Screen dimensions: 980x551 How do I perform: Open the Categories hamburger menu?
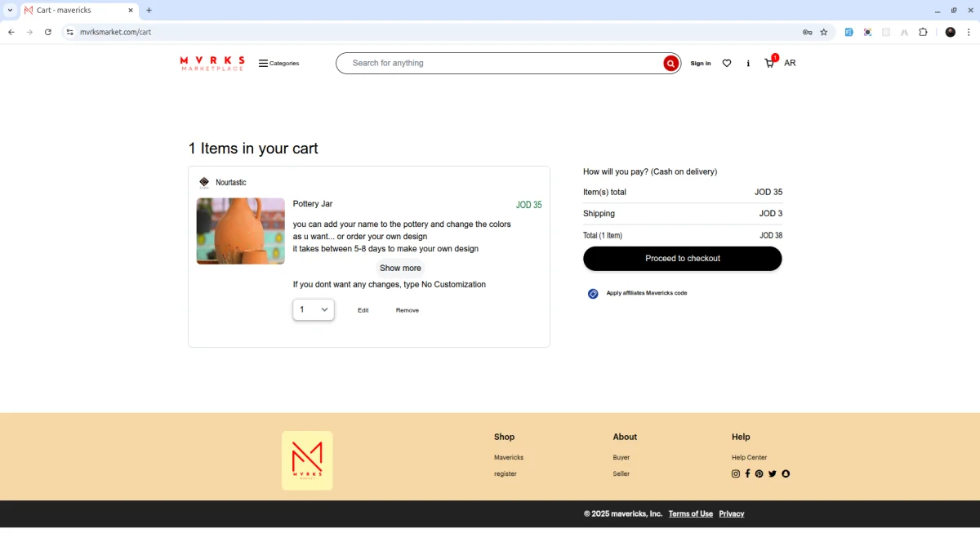pyautogui.click(x=278, y=63)
